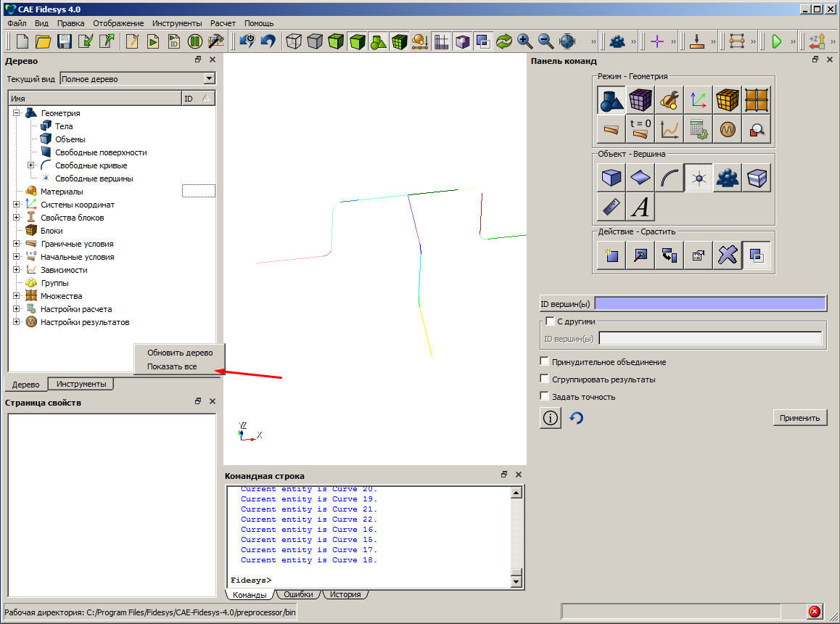Viewport: 840px width, 624px height.
Task: Select Blocks mode orange cube icon
Action: (728, 99)
